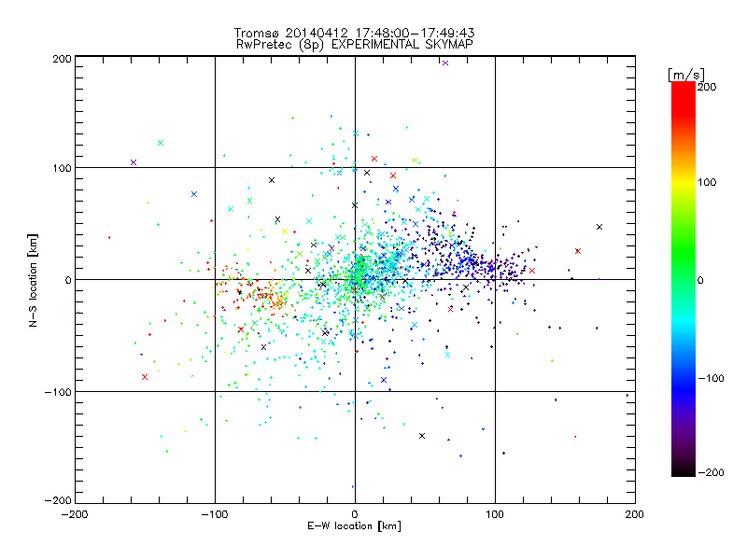
Task: Click the colorbar tick label '200'
Action: (x=707, y=87)
